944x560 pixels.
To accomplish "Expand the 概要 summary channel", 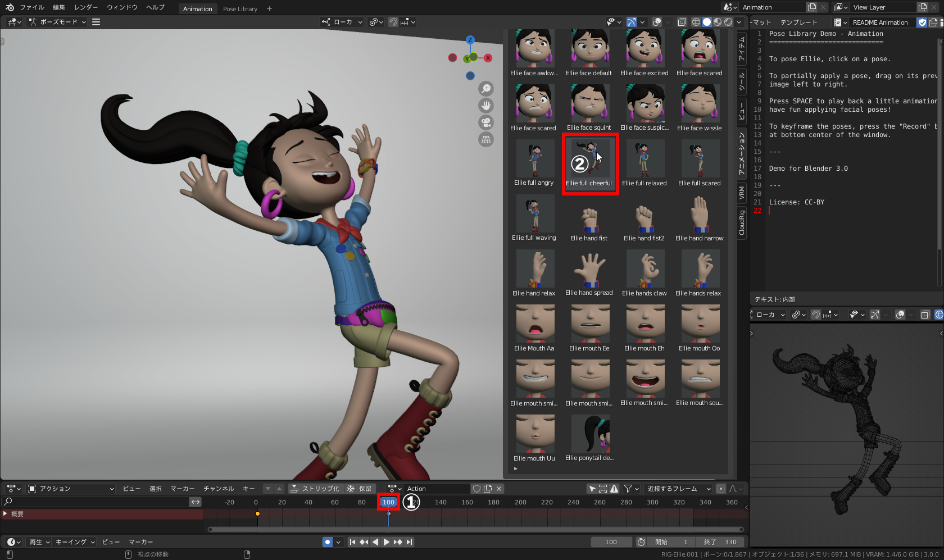I will 6,514.
